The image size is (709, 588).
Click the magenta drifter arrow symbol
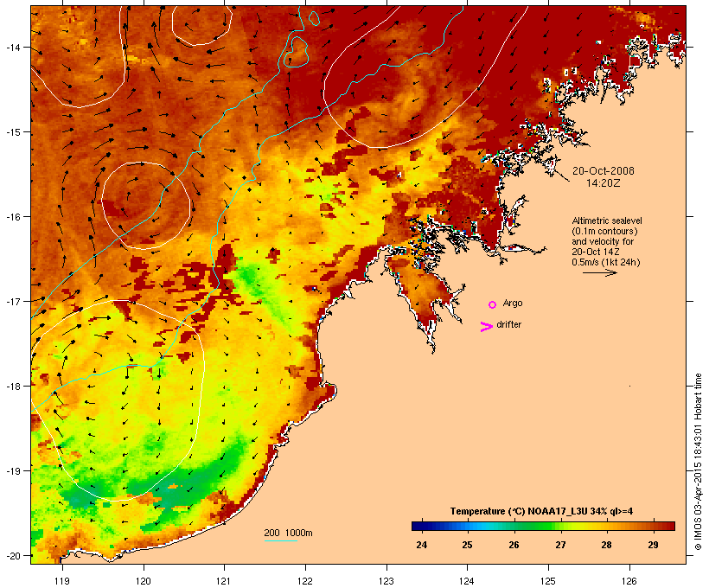tap(486, 327)
